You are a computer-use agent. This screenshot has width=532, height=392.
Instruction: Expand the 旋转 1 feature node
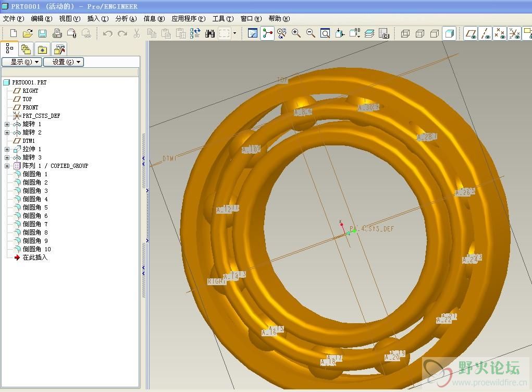pos(7,124)
